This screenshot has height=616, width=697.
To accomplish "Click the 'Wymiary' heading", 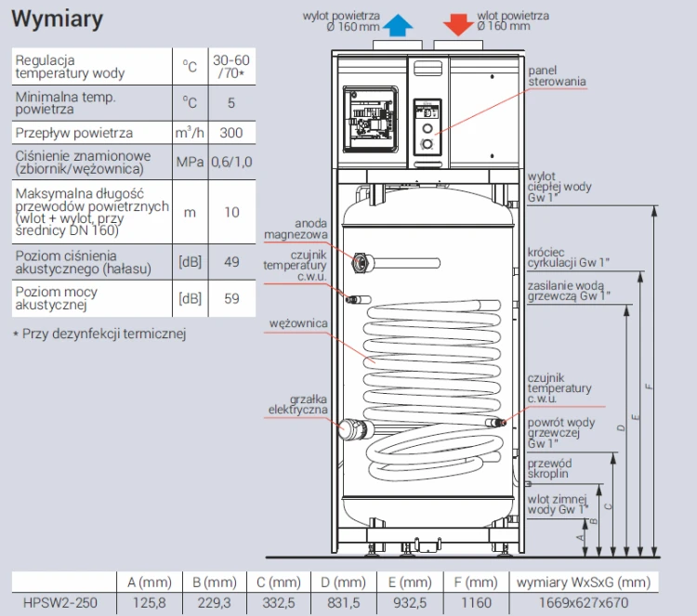I will click(x=58, y=19).
